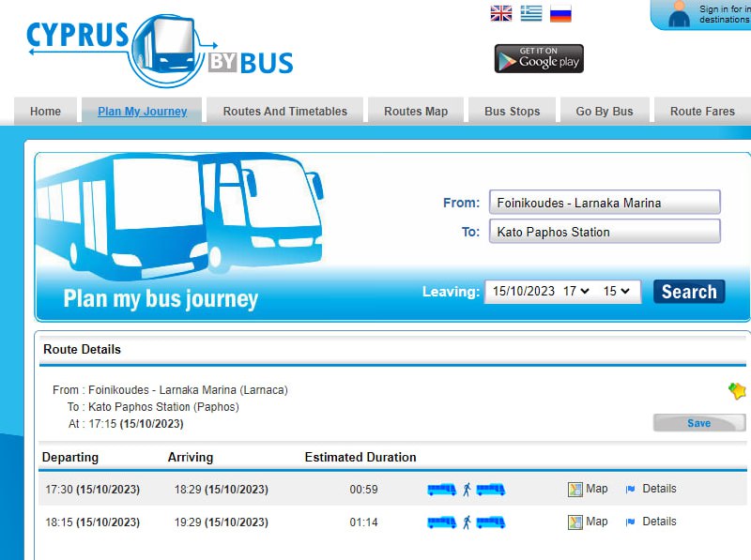Switch language to English via UK flag
Viewport: 751px width, 560px height.
[501, 13]
